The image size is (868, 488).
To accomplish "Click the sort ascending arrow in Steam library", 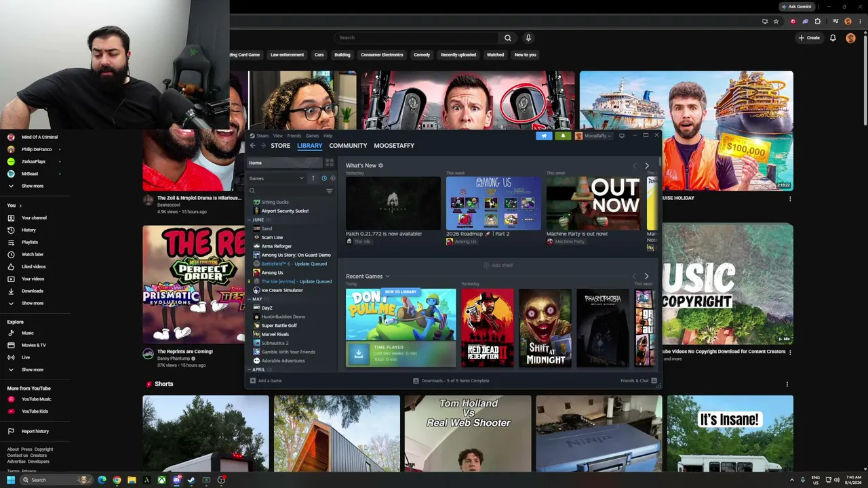I will (x=313, y=178).
